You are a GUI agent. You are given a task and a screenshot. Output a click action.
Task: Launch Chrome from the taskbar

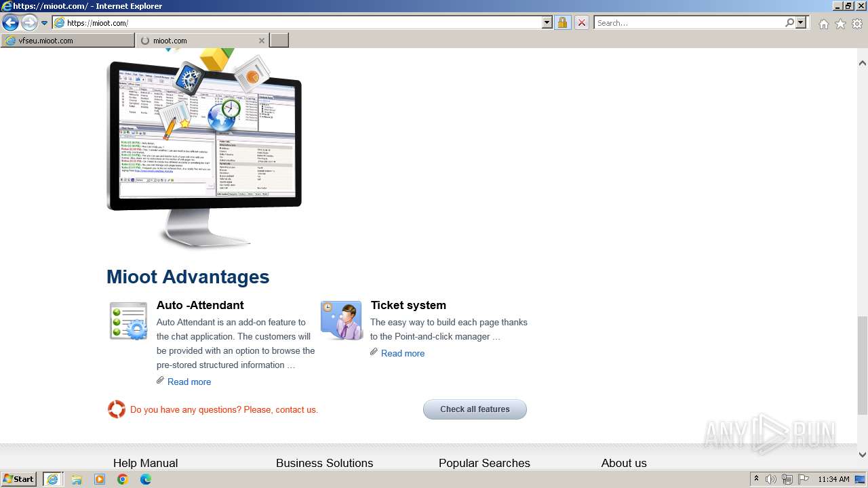click(123, 479)
